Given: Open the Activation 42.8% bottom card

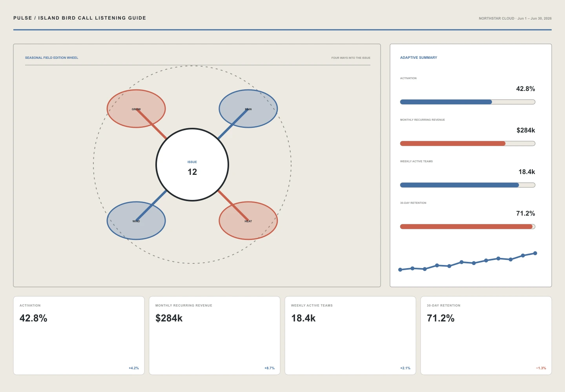Looking at the screenshot, I should point(79,336).
